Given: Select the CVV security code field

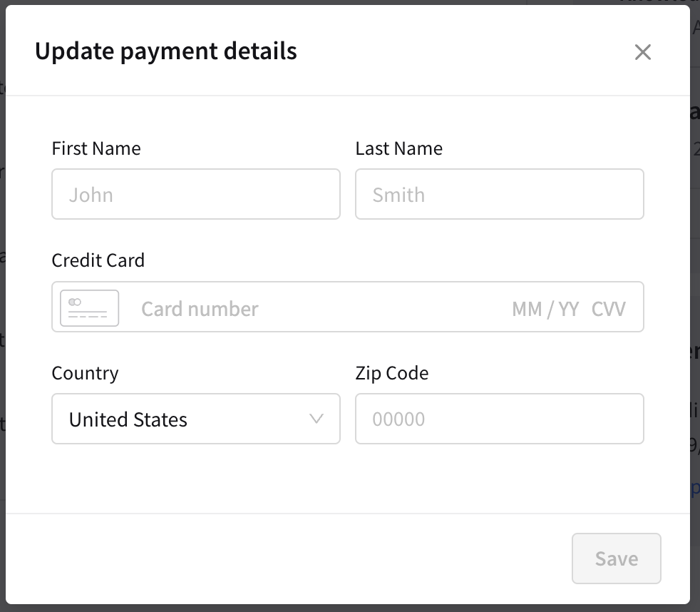Looking at the screenshot, I should coord(609,309).
